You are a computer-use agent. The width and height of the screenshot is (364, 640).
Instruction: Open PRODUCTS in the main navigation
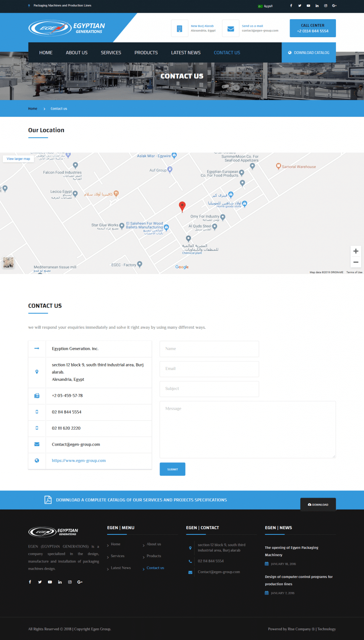pos(146,53)
